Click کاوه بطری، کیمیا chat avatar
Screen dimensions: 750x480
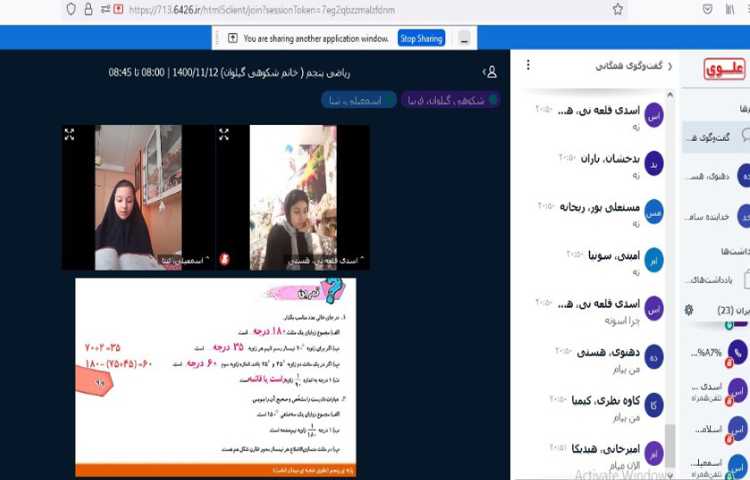(653, 405)
